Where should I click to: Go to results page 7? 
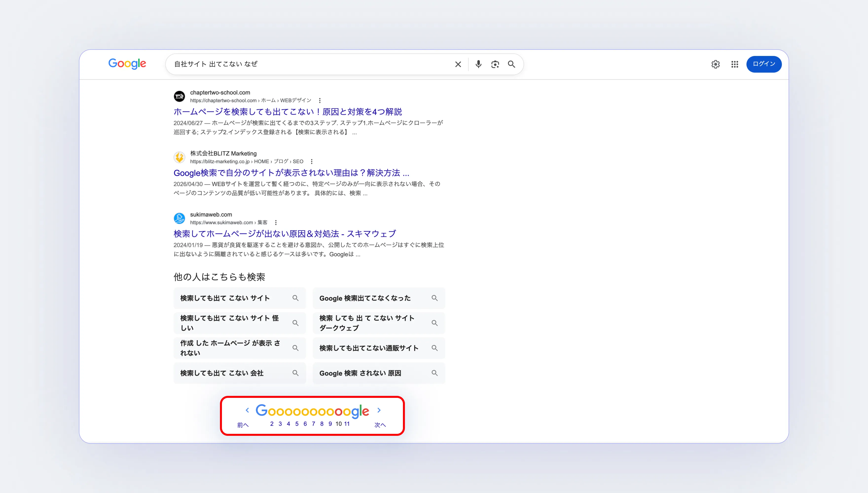point(313,423)
